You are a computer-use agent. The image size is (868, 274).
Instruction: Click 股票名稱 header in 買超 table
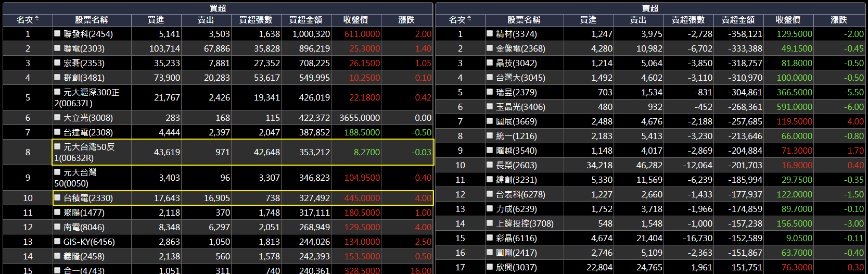click(x=92, y=20)
